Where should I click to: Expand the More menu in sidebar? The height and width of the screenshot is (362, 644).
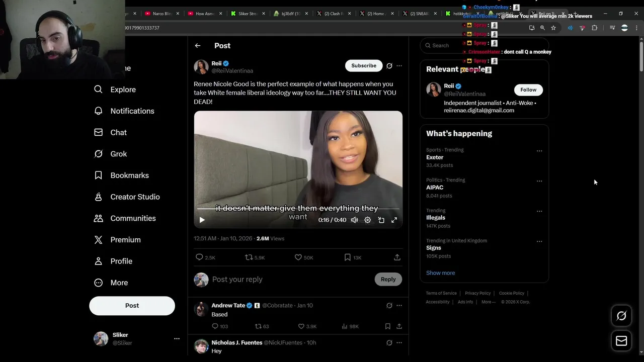click(111, 283)
